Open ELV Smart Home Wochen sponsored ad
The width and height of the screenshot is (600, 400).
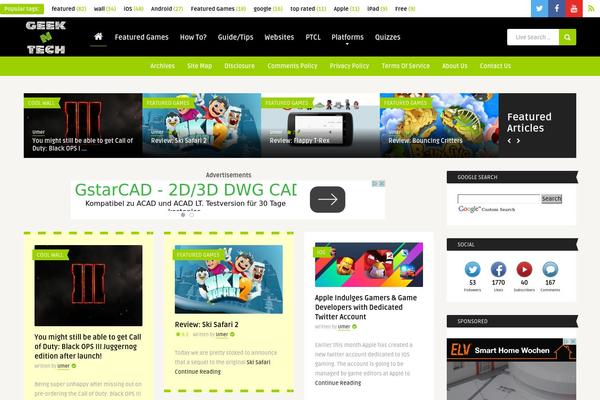(511, 369)
